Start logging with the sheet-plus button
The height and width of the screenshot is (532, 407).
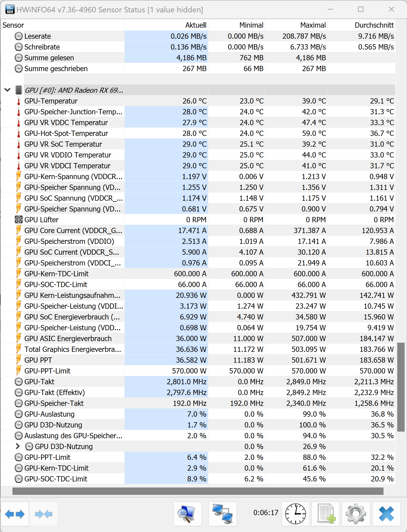326,514
